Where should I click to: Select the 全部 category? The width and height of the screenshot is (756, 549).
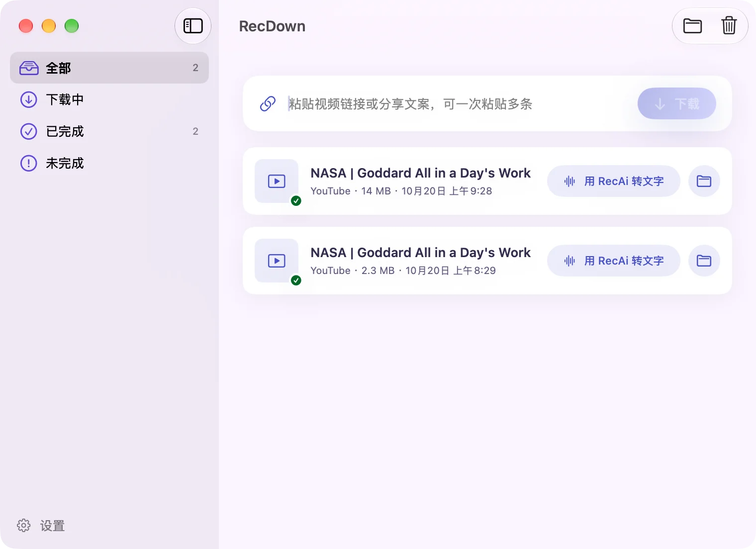(x=109, y=68)
